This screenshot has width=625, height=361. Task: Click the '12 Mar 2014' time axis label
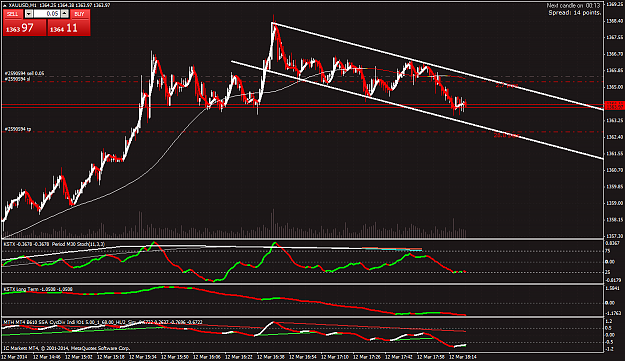[x=14, y=357]
